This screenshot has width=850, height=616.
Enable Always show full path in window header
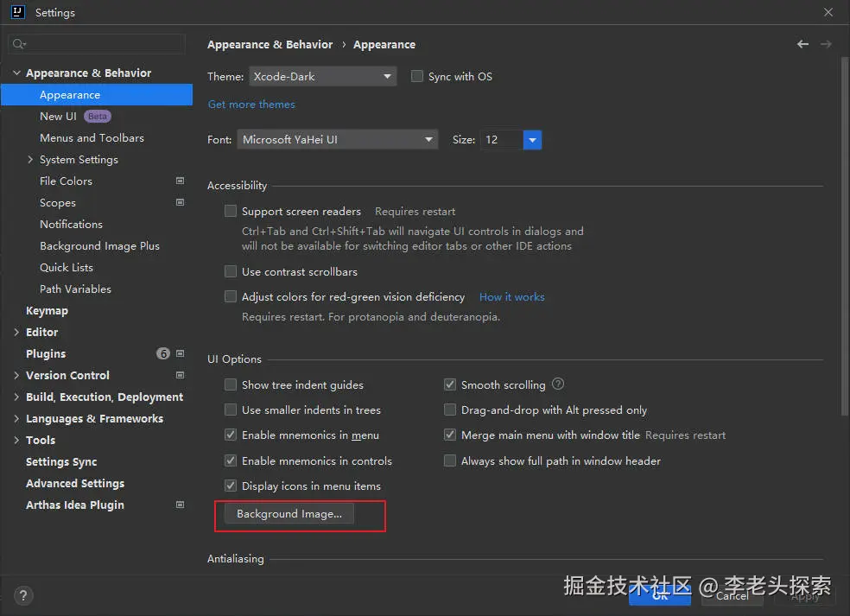pos(450,460)
